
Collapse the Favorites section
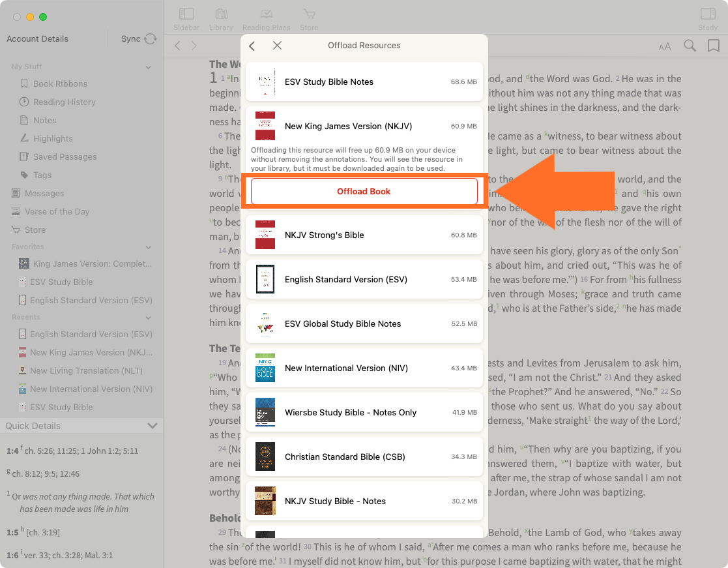(x=148, y=247)
